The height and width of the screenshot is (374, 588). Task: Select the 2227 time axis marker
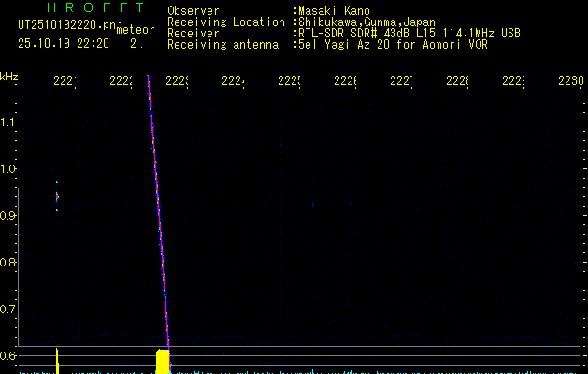coord(401,82)
